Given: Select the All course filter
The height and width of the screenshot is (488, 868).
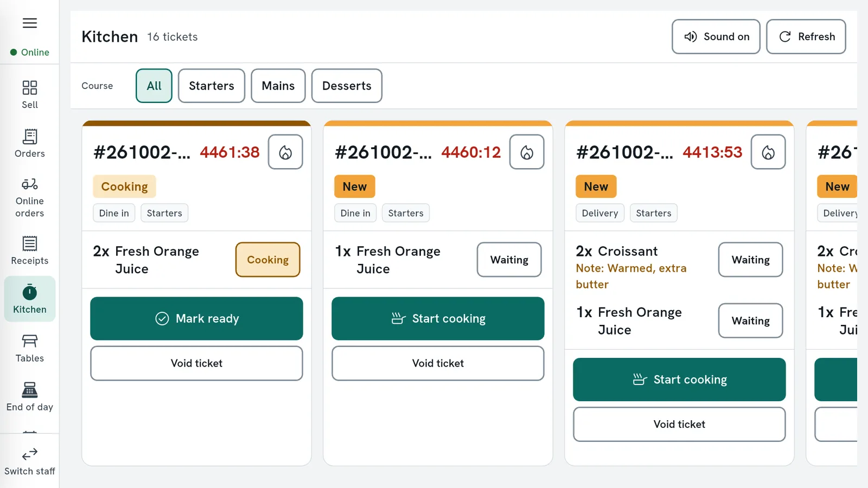Looking at the screenshot, I should pyautogui.click(x=154, y=86).
